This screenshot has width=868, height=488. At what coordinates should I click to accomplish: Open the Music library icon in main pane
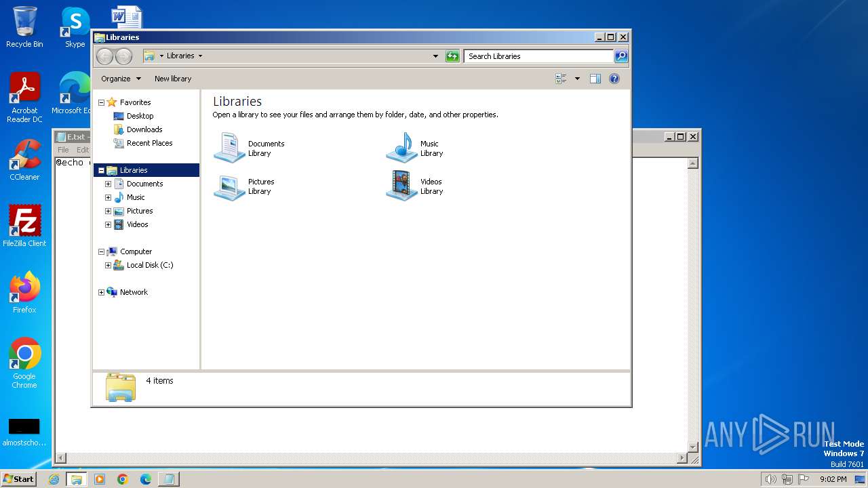(401, 148)
